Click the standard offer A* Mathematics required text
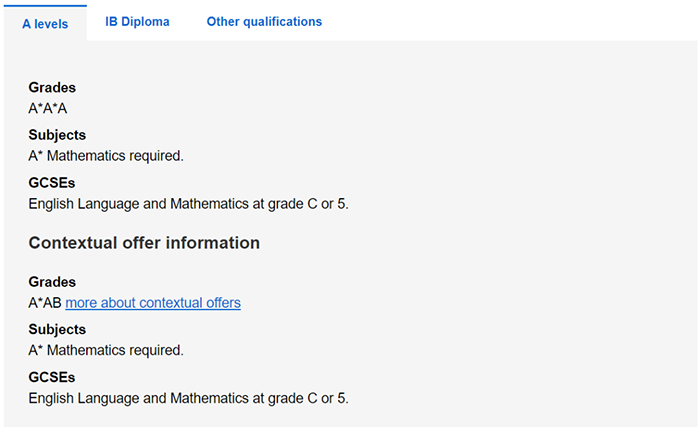Viewport: 700px width, 432px height. coord(106,155)
